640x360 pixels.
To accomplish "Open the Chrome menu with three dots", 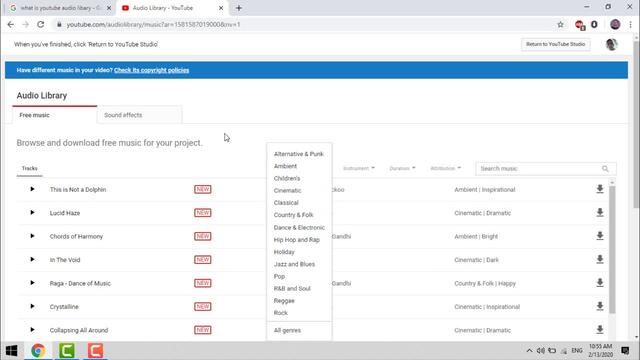I will click(x=631, y=24).
